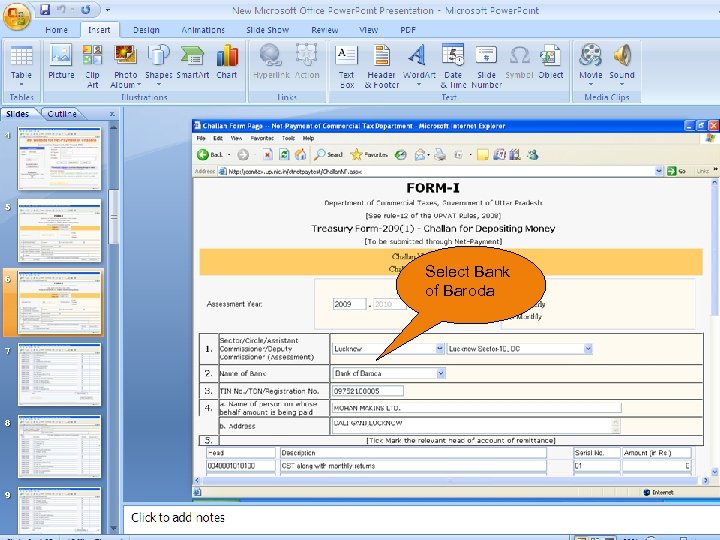Click the Home icon in Internet Explorer toolbar
The height and width of the screenshot is (540, 720).
300,155
